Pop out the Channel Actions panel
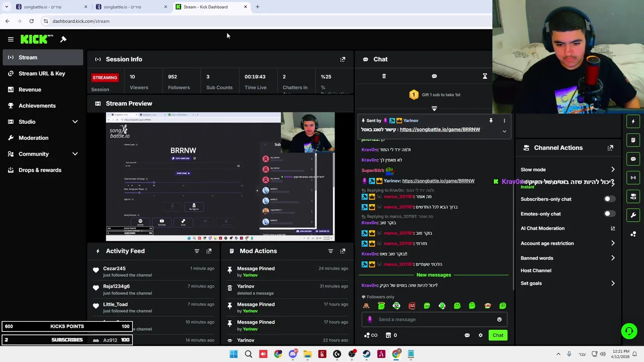This screenshot has height=362, width=644. [x=610, y=148]
